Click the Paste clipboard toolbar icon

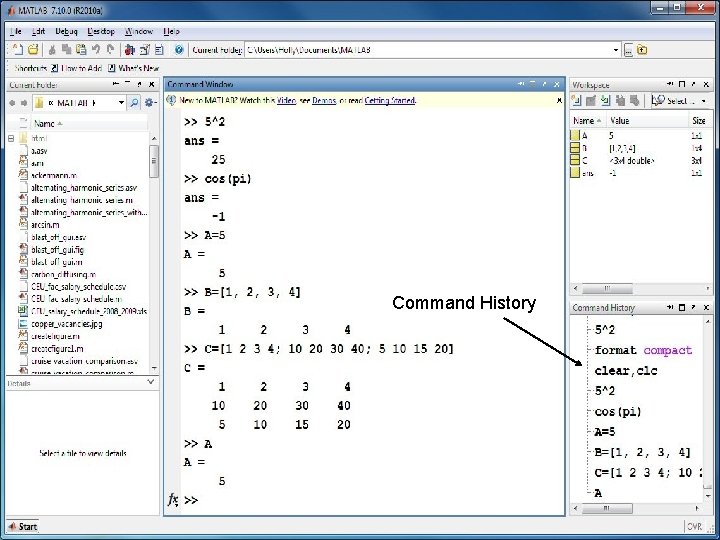pyautogui.click(x=81, y=50)
